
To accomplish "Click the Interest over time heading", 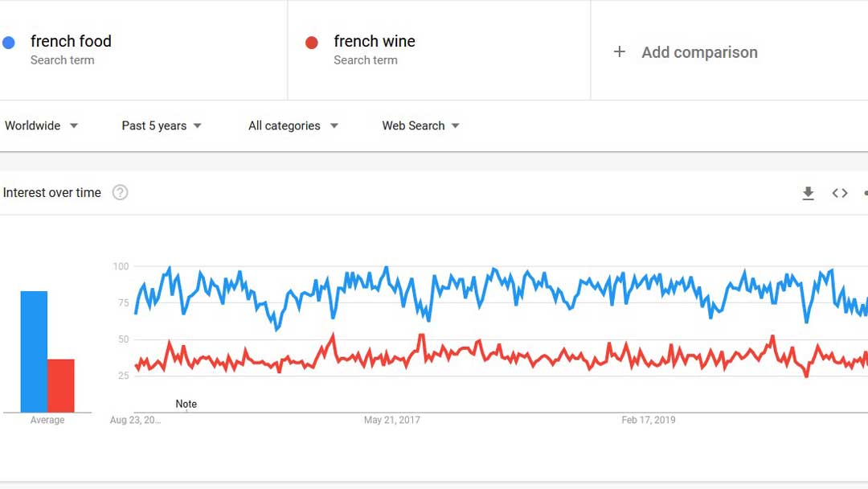I will [x=52, y=192].
